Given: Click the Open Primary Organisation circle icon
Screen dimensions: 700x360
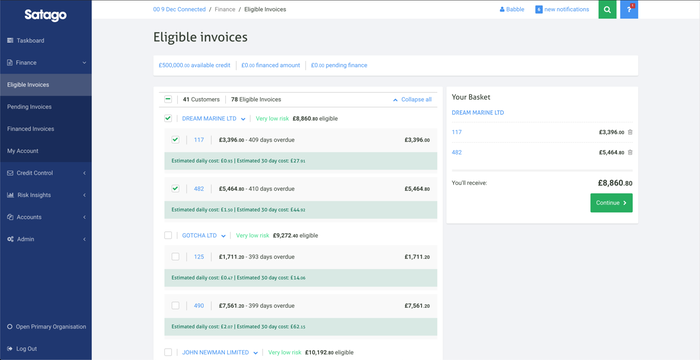Looking at the screenshot, I should [x=9, y=327].
